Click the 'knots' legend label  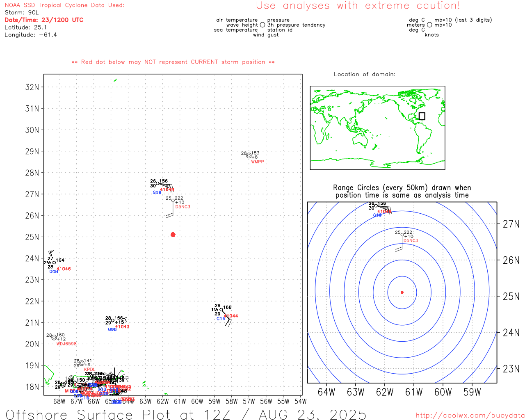tap(432, 35)
